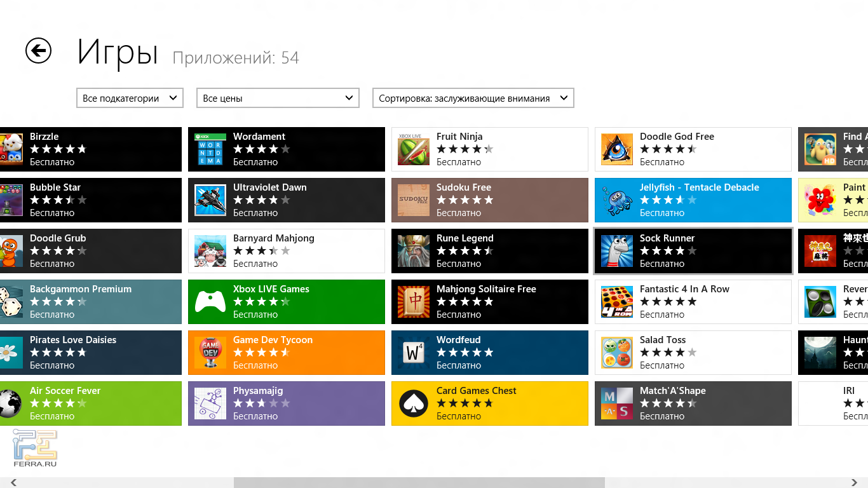Click the back arrow button
Screen dimensions: 868x488
pyautogui.click(x=38, y=51)
